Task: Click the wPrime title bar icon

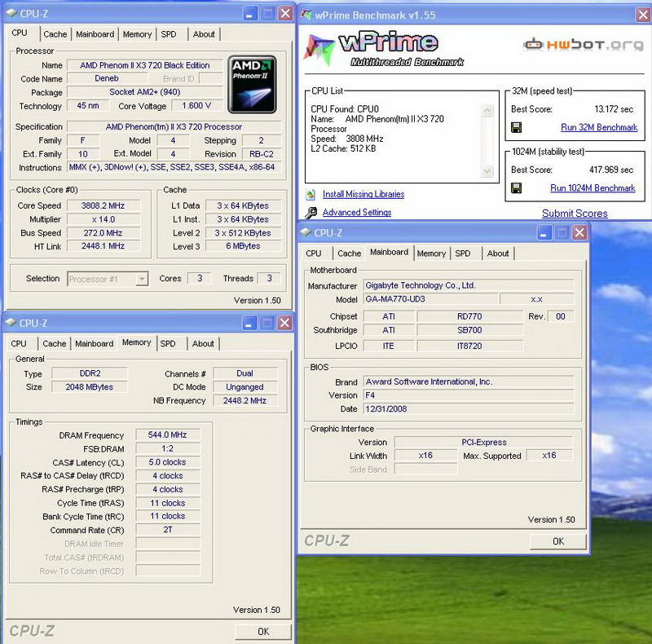Action: tap(306, 15)
